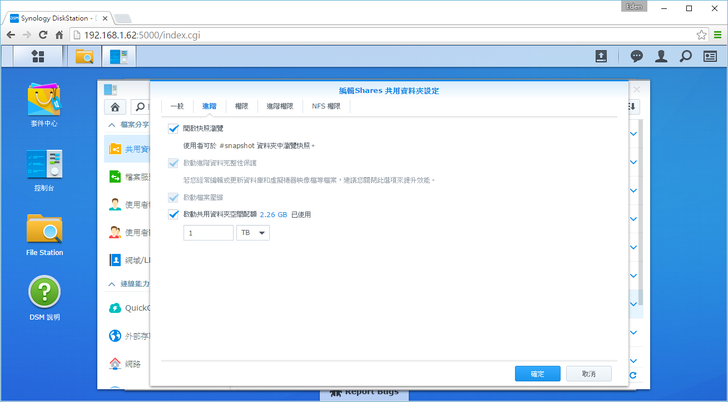Image resolution: width=728 pixels, height=402 pixels.
Task: Open the 權限 tab
Action: point(241,106)
